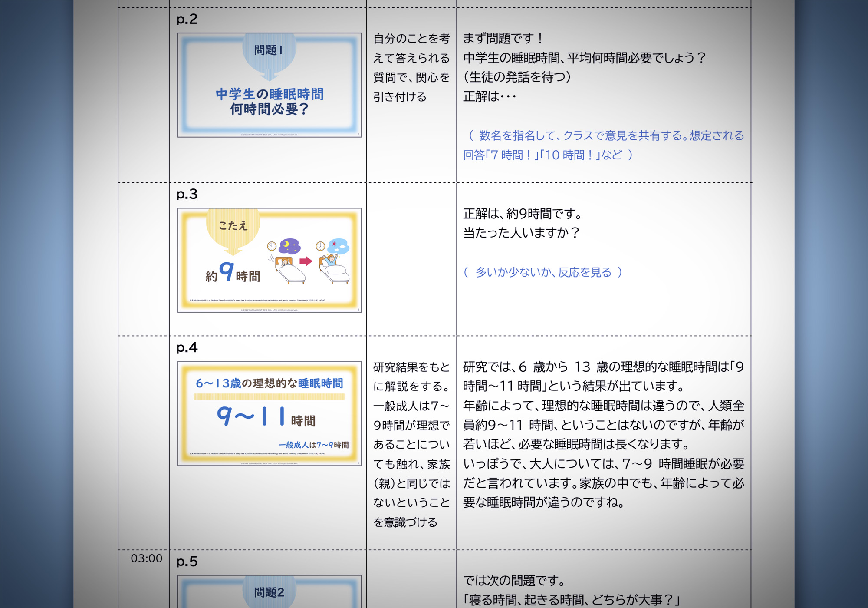This screenshot has height=608, width=868.
Task: Click the p.2 slide thumbnail 問題1
Action: tap(269, 85)
